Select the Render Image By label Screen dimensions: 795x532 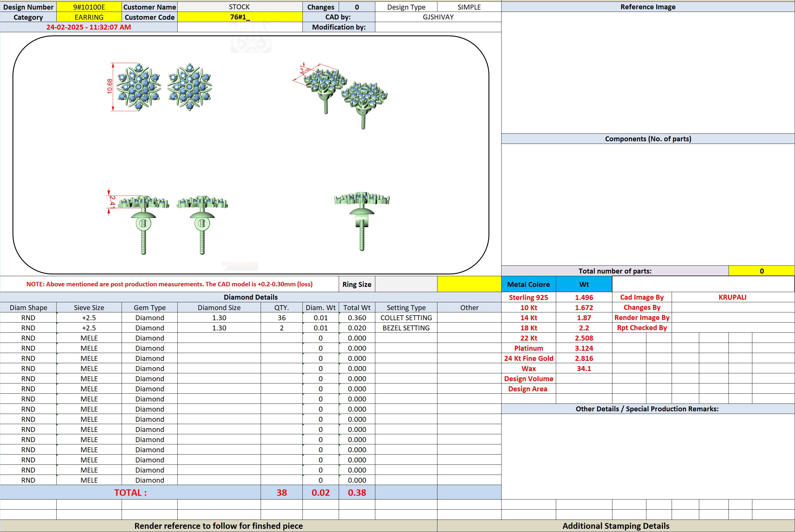642,318
